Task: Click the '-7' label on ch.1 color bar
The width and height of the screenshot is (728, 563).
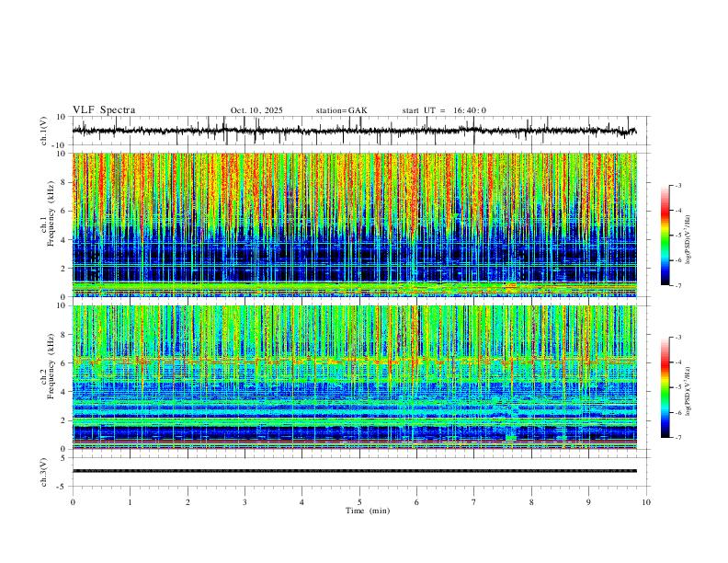Action: [x=678, y=285]
